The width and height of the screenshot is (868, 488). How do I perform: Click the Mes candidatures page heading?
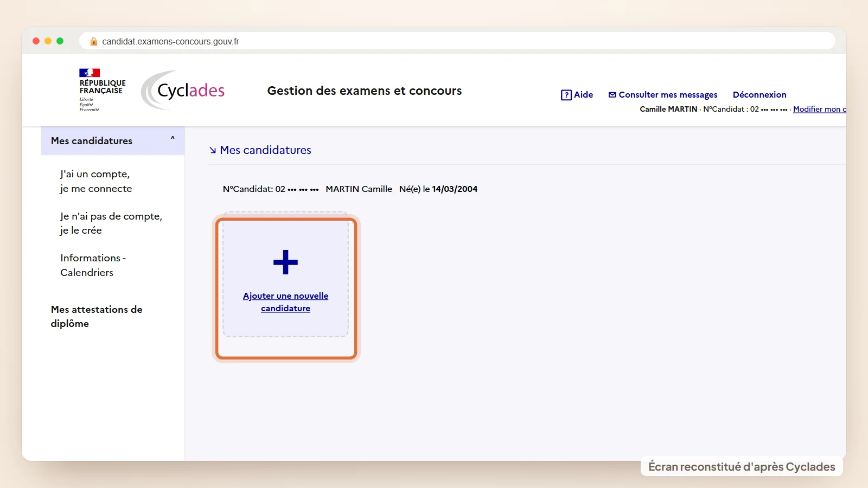(x=265, y=150)
